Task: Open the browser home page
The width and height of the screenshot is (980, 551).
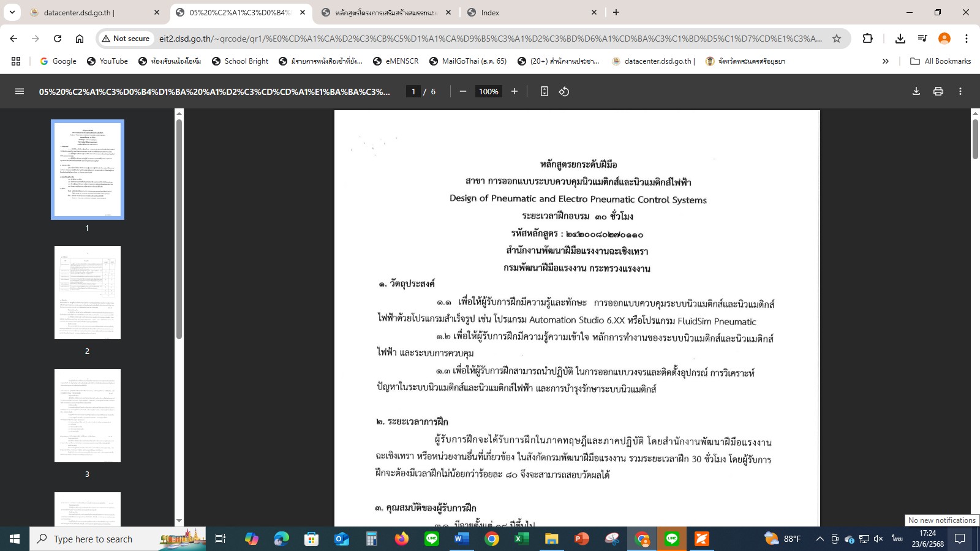Action: click(80, 39)
